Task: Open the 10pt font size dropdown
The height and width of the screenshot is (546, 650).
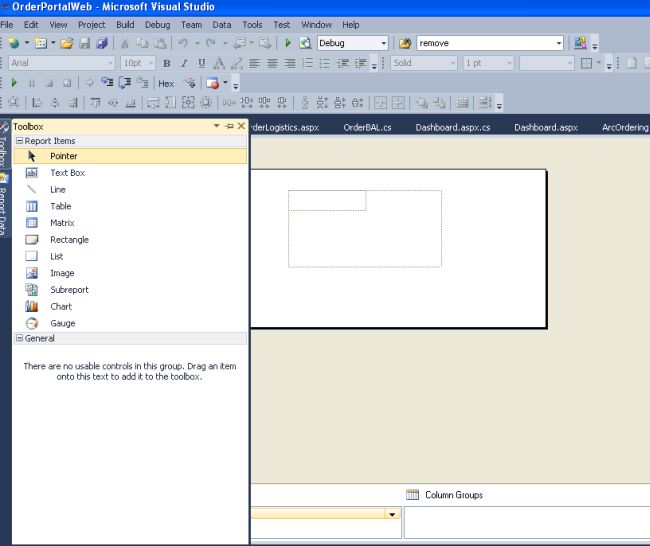Action: pyautogui.click(x=151, y=63)
